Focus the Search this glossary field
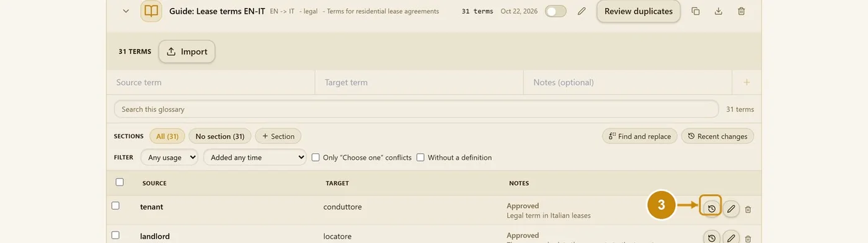 click(x=417, y=109)
